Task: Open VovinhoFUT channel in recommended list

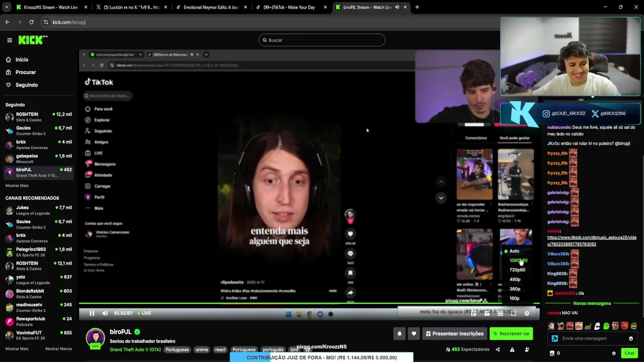Action: (39, 335)
